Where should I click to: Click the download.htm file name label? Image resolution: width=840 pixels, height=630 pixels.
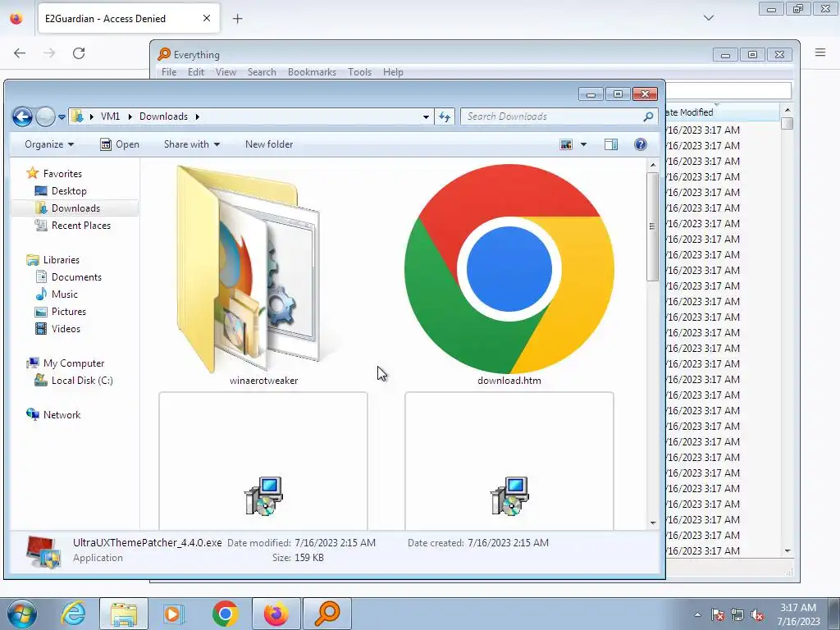click(x=509, y=381)
